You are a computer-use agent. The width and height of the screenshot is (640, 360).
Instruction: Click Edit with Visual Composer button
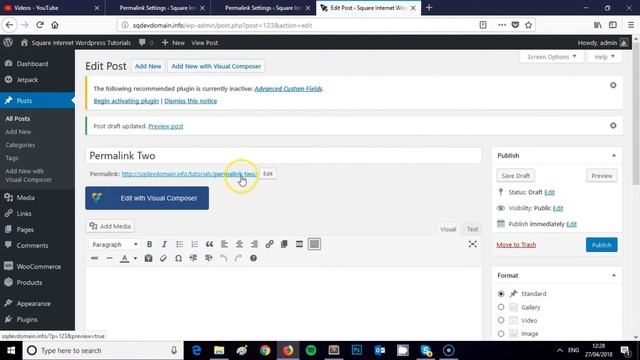147,198
